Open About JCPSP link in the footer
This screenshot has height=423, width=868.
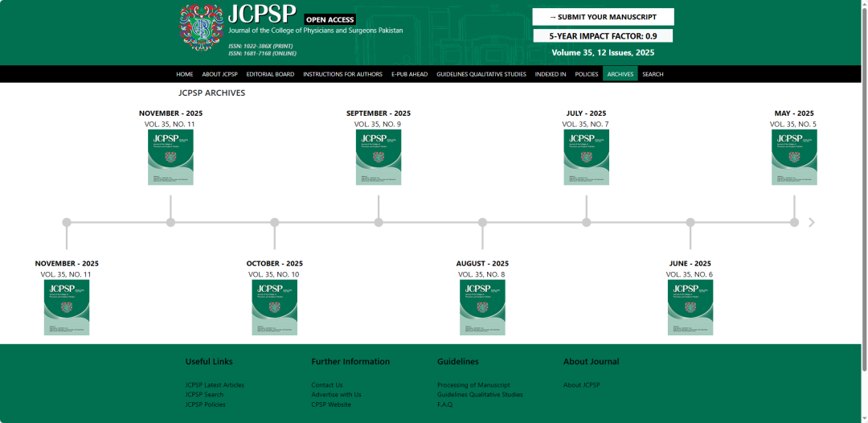point(582,384)
